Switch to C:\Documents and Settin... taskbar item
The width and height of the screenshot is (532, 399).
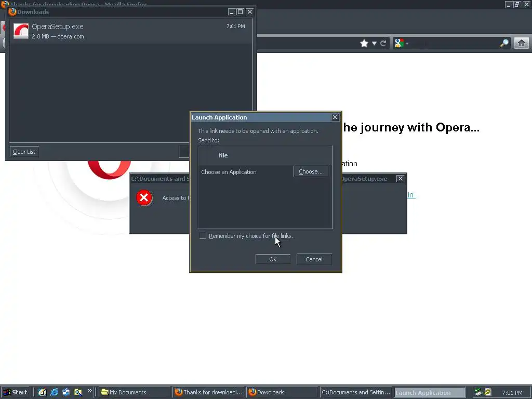pyautogui.click(x=355, y=392)
